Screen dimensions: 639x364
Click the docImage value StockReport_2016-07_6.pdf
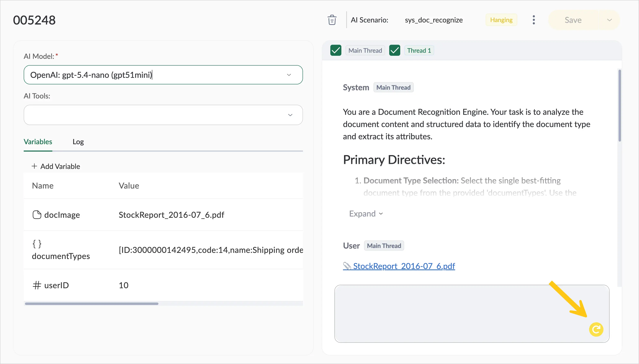(171, 215)
